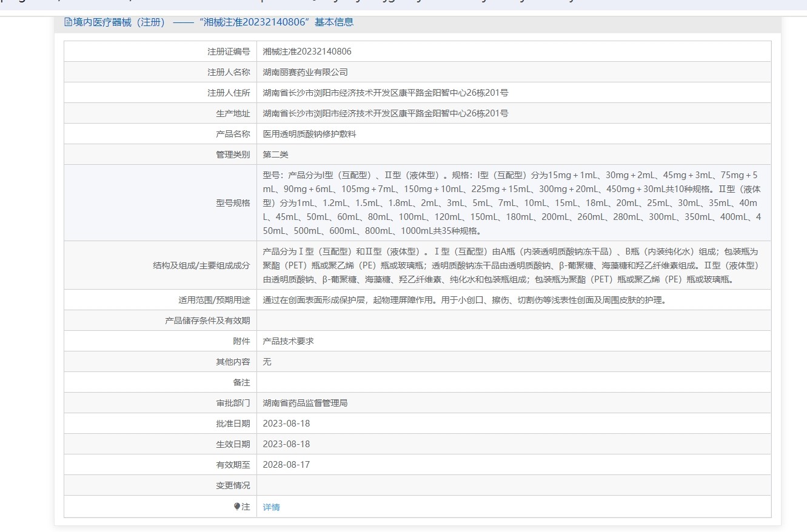This screenshot has height=532, width=807.
Task: Select management category value 第二类
Action: (x=275, y=155)
